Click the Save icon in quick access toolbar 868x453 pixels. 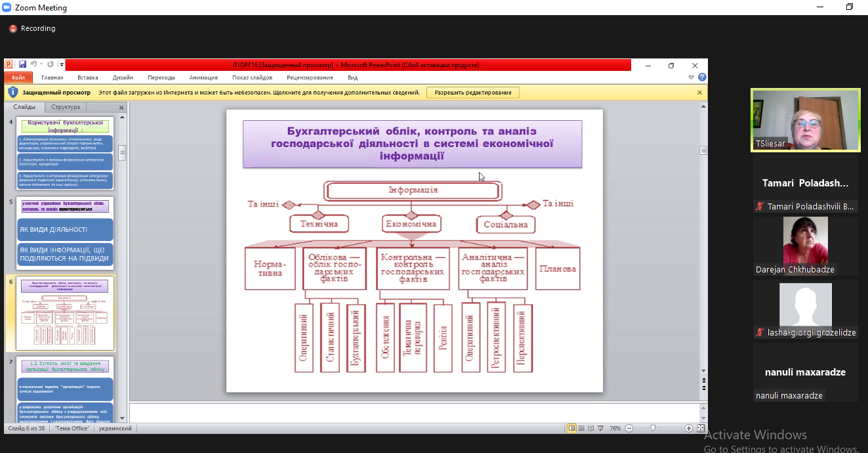(x=22, y=64)
